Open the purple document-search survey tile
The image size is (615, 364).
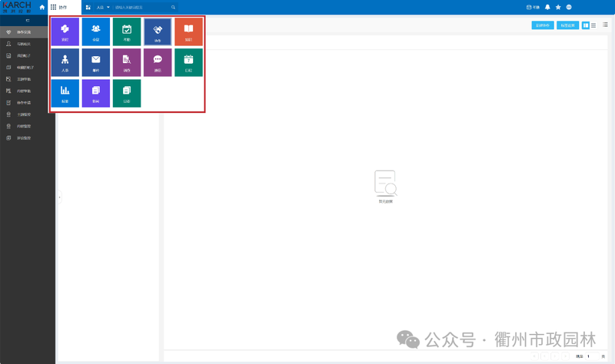127,62
